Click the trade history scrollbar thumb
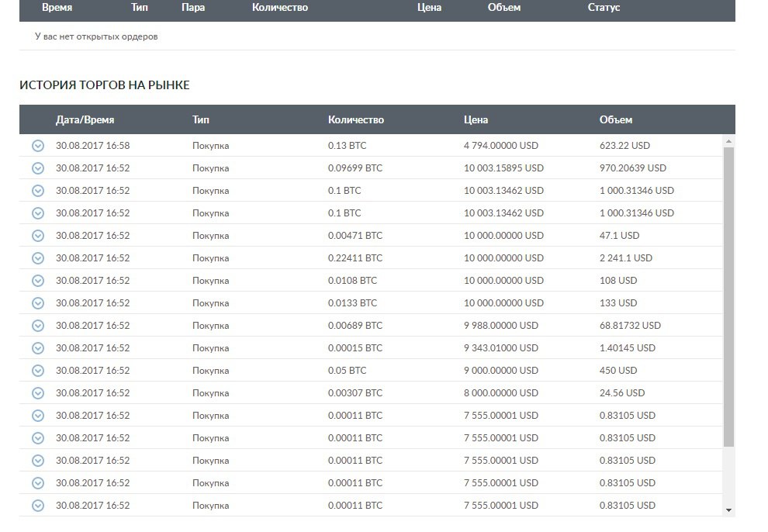Image resolution: width=768 pixels, height=532 pixels. 728,295
